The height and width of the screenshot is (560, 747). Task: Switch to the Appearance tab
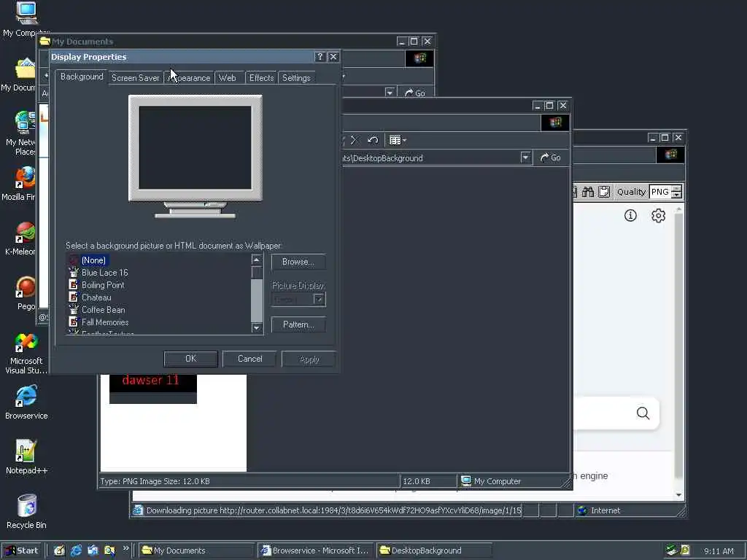[189, 77]
